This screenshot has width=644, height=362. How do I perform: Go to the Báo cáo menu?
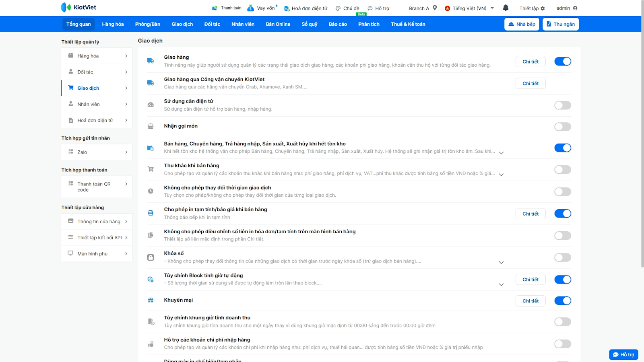click(337, 24)
